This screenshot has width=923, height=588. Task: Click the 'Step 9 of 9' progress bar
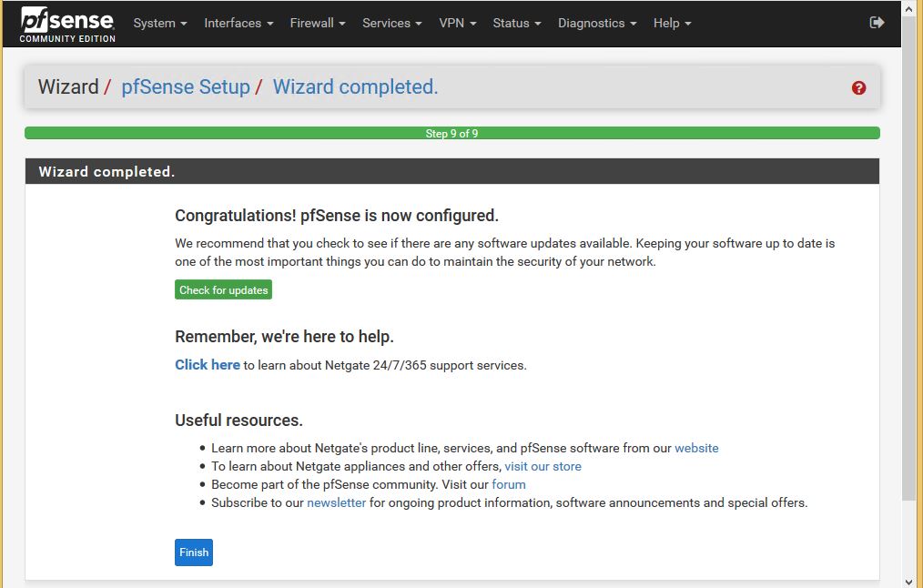452,133
